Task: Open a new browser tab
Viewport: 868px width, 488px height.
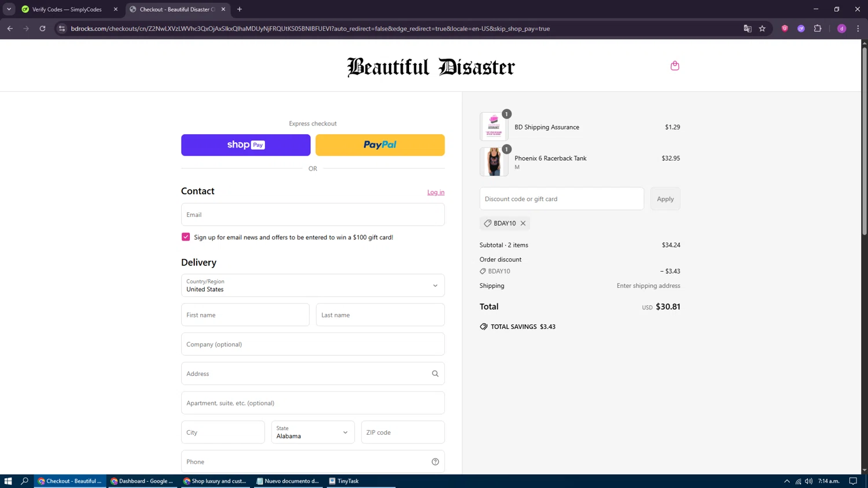Action: [x=240, y=9]
